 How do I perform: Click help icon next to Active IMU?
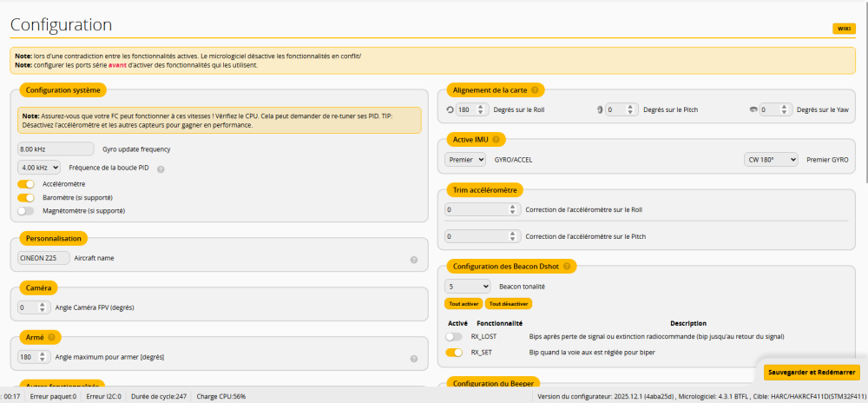point(497,139)
